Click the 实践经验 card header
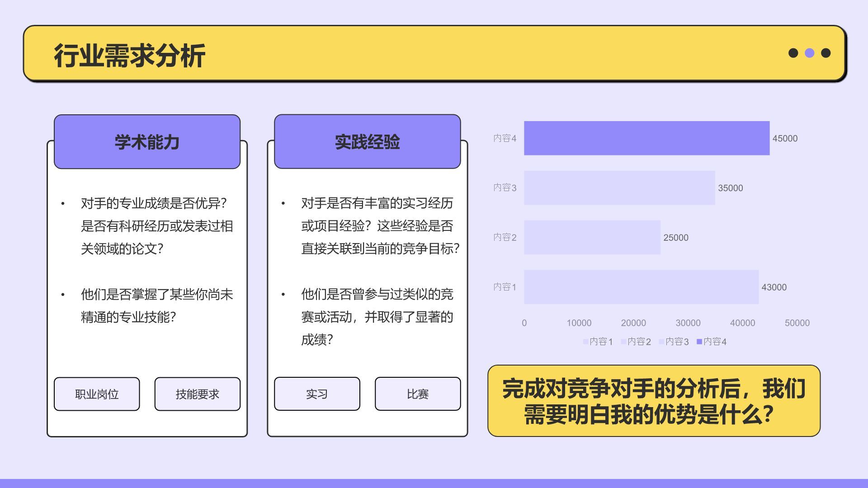The width and height of the screenshot is (868, 488). click(x=368, y=142)
